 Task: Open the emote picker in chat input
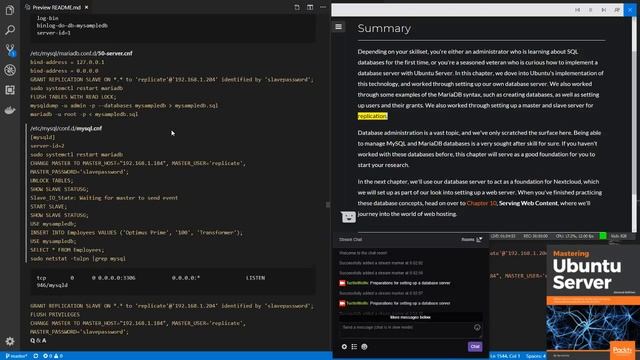477,327
